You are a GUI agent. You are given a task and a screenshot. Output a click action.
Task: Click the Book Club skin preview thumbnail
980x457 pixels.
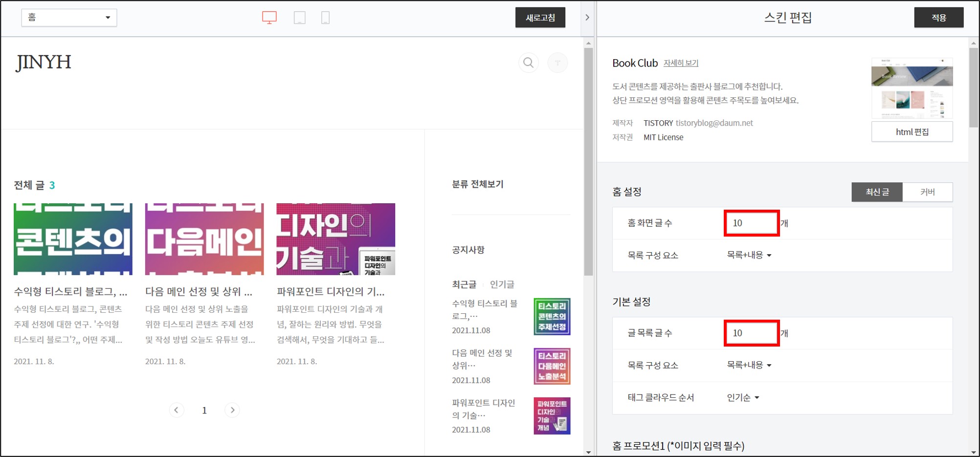[912, 88]
